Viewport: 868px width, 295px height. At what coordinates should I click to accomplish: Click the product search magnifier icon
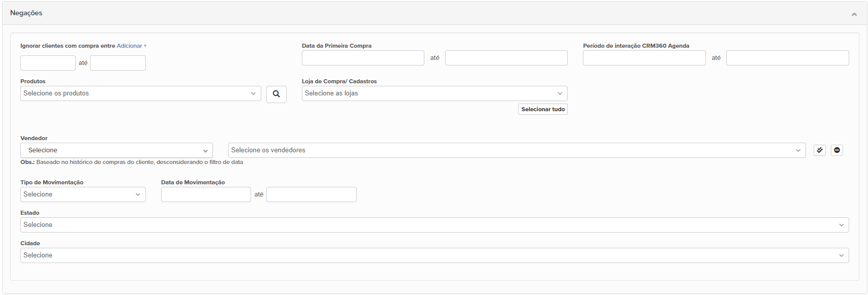[276, 94]
